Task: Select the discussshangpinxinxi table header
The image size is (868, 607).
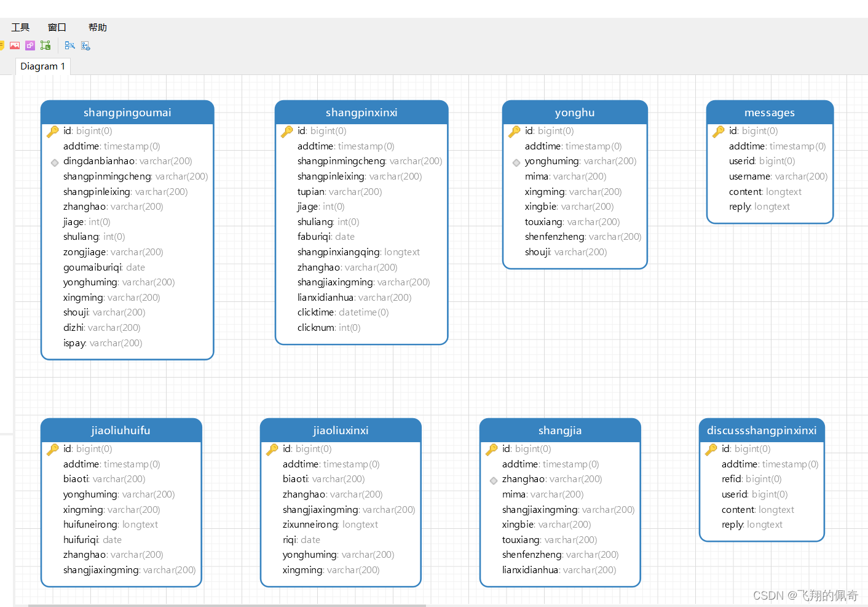Action: tap(762, 430)
